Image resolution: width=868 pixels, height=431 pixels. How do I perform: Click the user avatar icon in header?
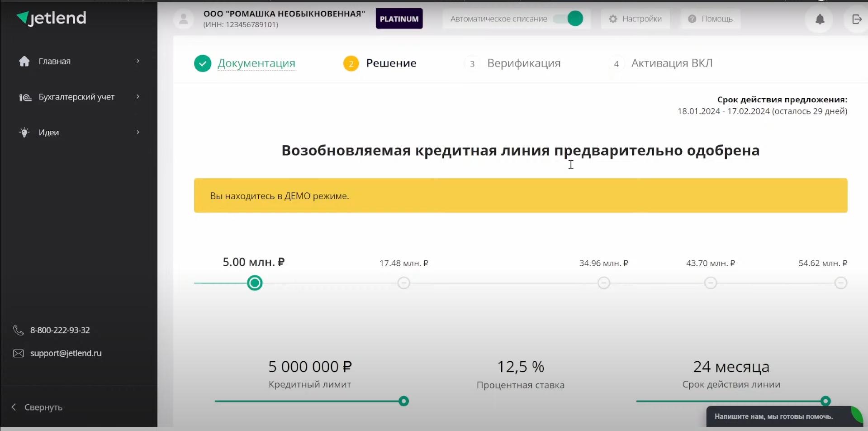point(184,19)
